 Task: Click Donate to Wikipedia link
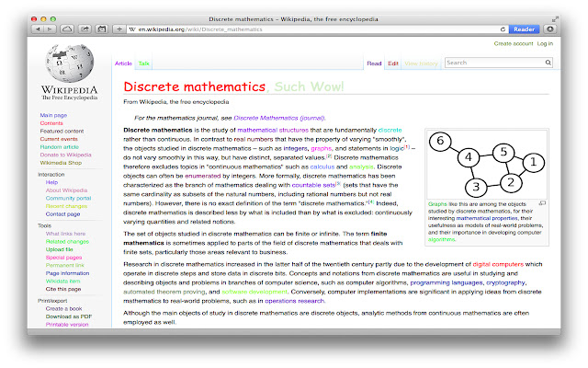pos(65,155)
